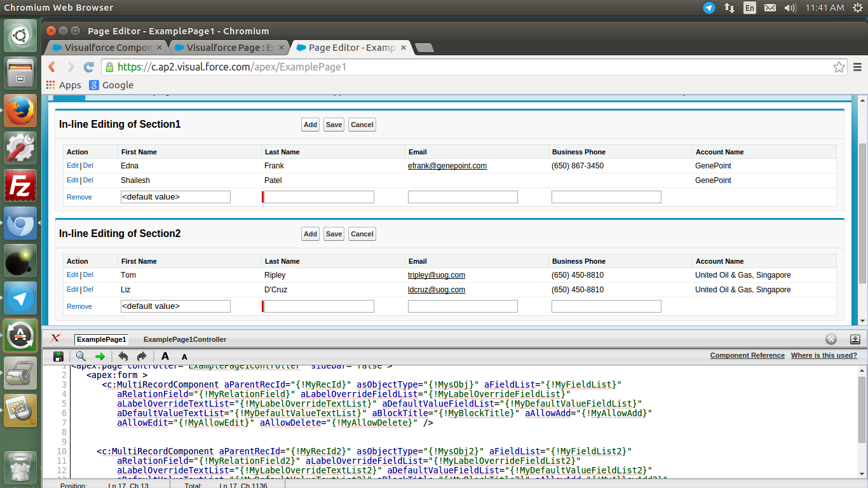
Task: Open the Chromium menu button
Action: tap(857, 67)
